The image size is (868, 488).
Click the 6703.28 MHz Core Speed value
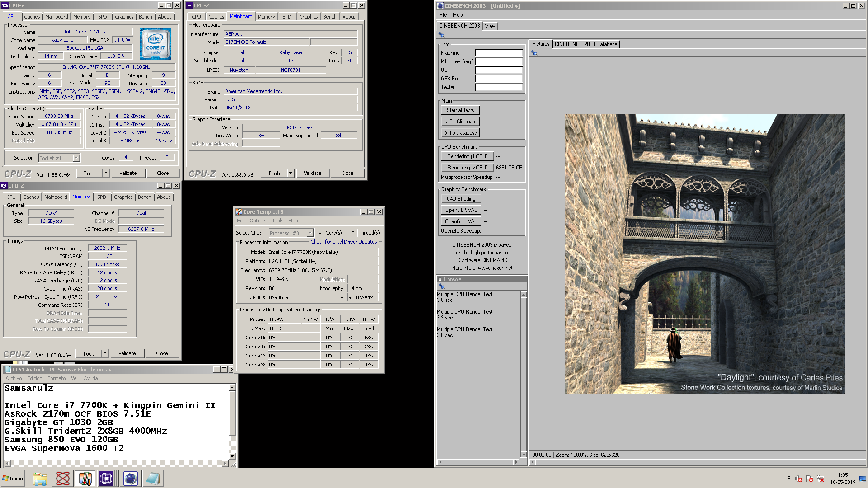tap(59, 117)
